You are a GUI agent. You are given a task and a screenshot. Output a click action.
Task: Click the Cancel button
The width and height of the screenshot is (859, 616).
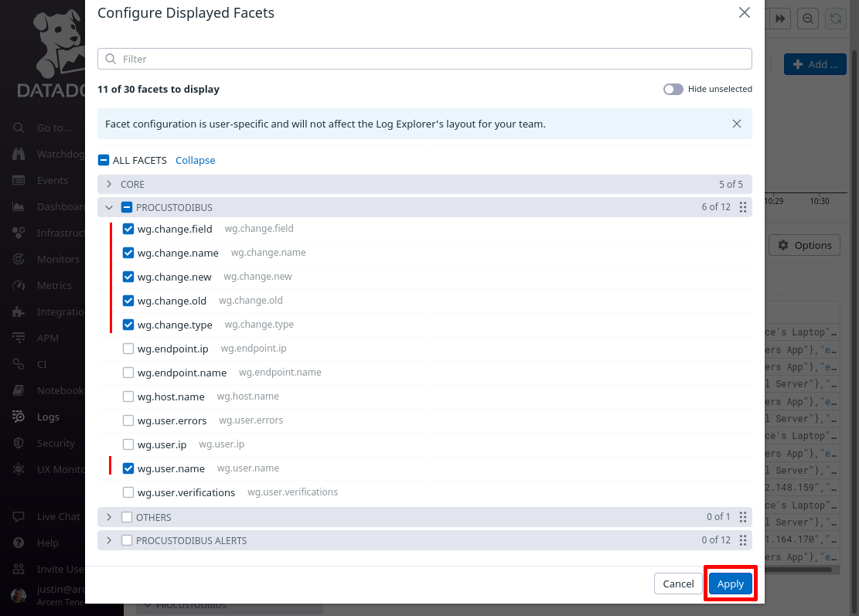(x=678, y=584)
